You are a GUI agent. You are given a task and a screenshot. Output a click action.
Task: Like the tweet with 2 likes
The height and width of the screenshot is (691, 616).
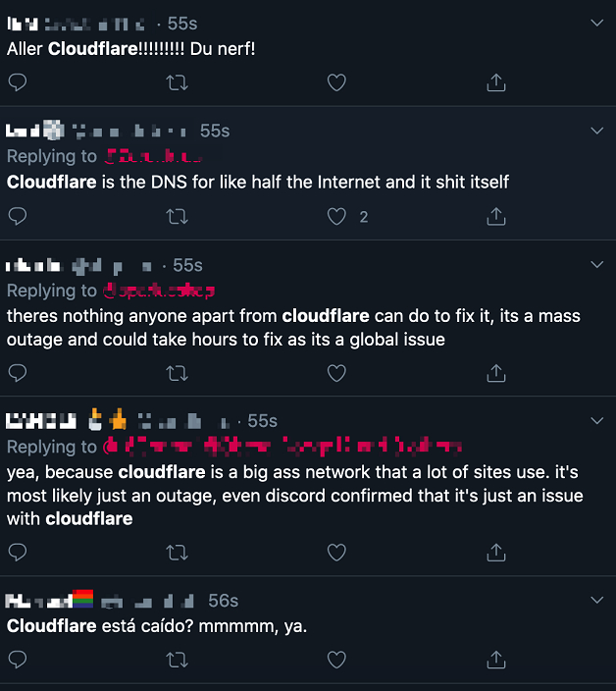(x=336, y=216)
